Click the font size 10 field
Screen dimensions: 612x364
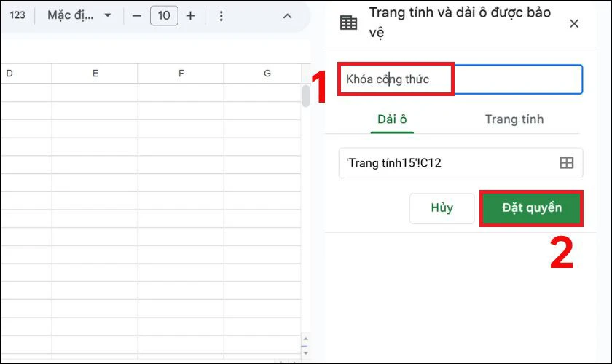click(164, 15)
